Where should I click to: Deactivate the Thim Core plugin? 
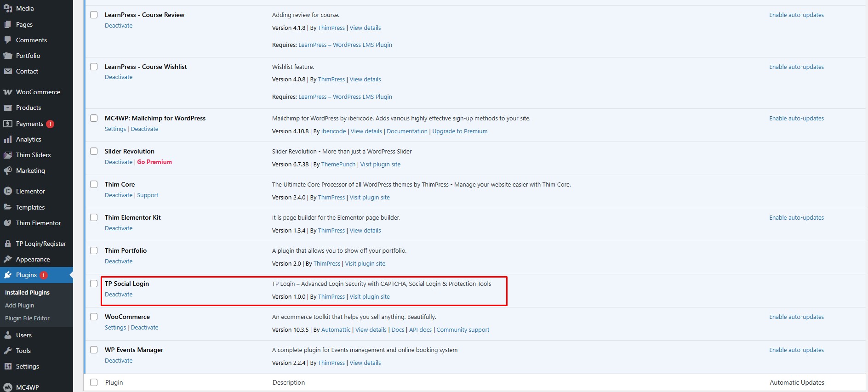pos(118,195)
